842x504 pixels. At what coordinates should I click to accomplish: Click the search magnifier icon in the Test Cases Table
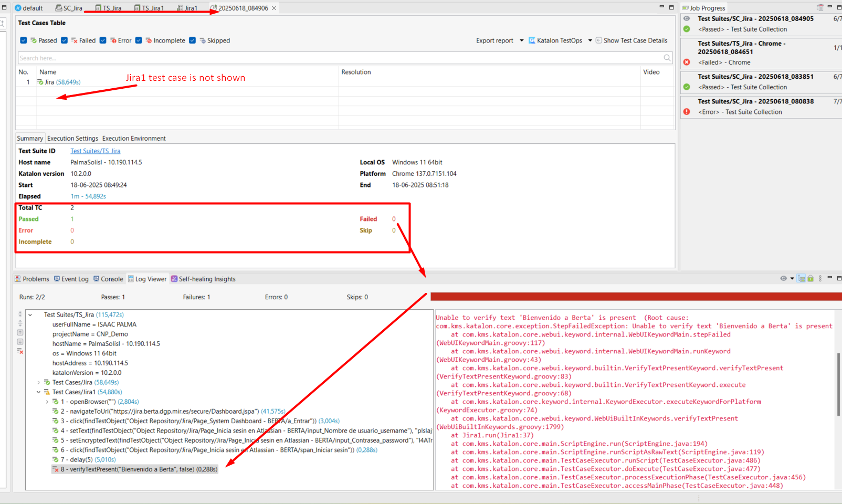point(667,58)
